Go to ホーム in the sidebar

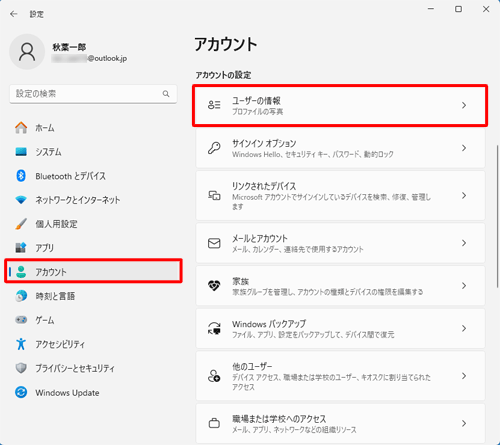click(x=93, y=128)
